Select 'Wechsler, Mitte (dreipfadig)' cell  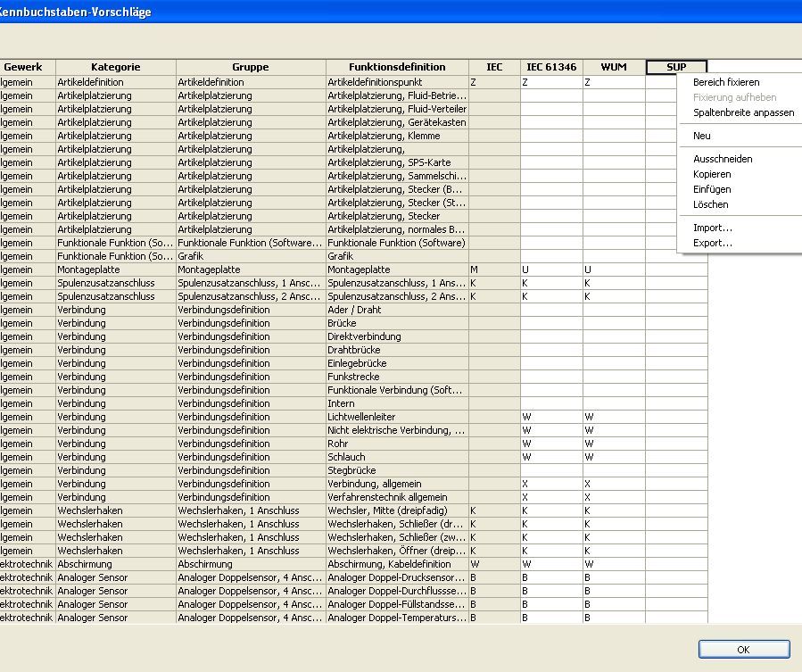pyautogui.click(x=397, y=510)
